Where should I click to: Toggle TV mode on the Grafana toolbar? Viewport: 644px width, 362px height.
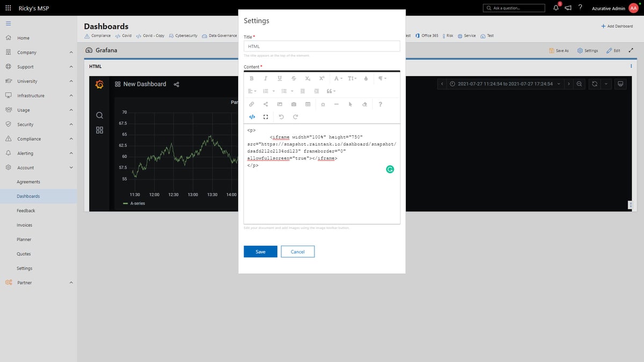(x=620, y=84)
